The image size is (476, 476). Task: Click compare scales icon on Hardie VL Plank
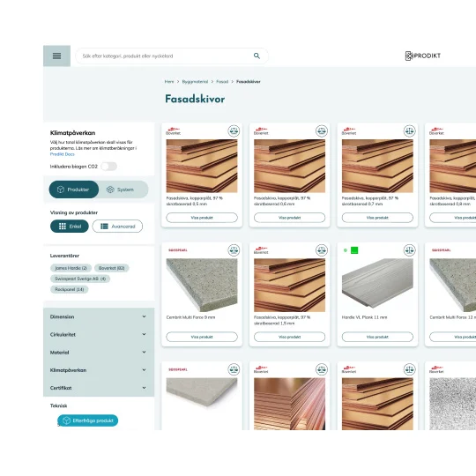(x=409, y=250)
